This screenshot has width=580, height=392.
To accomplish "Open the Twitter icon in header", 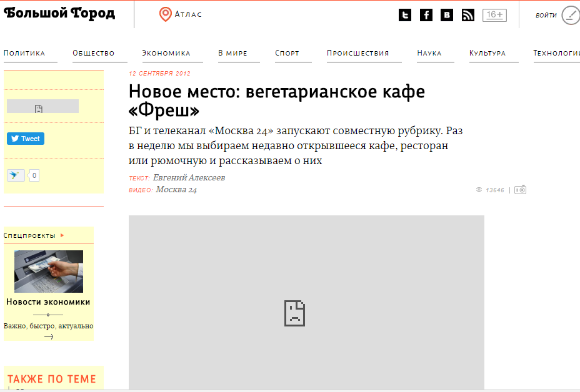I will (x=405, y=15).
